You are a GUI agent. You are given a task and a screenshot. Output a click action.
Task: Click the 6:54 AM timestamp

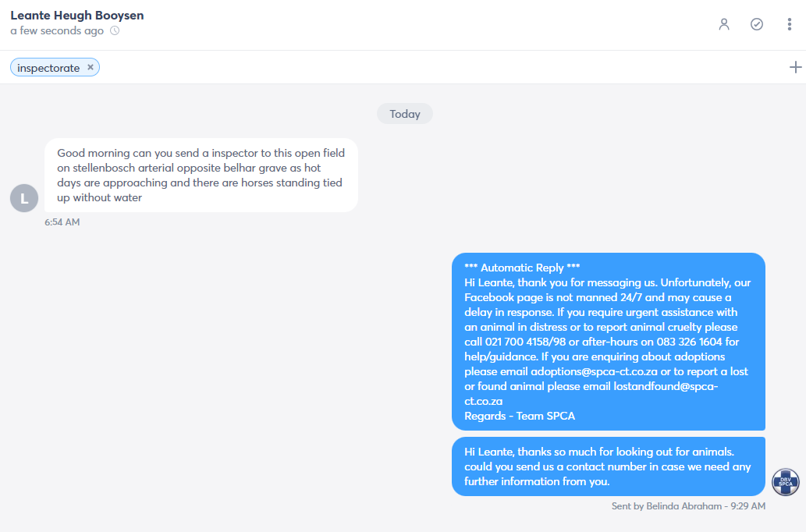62,222
